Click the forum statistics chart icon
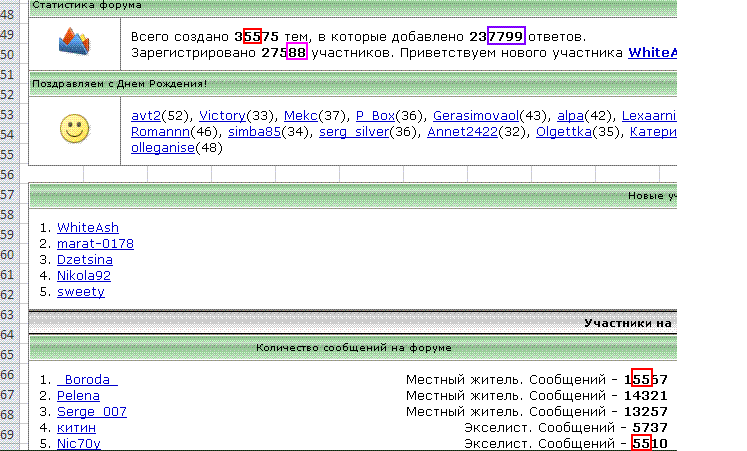This screenshot has width=747, height=451. (74, 41)
